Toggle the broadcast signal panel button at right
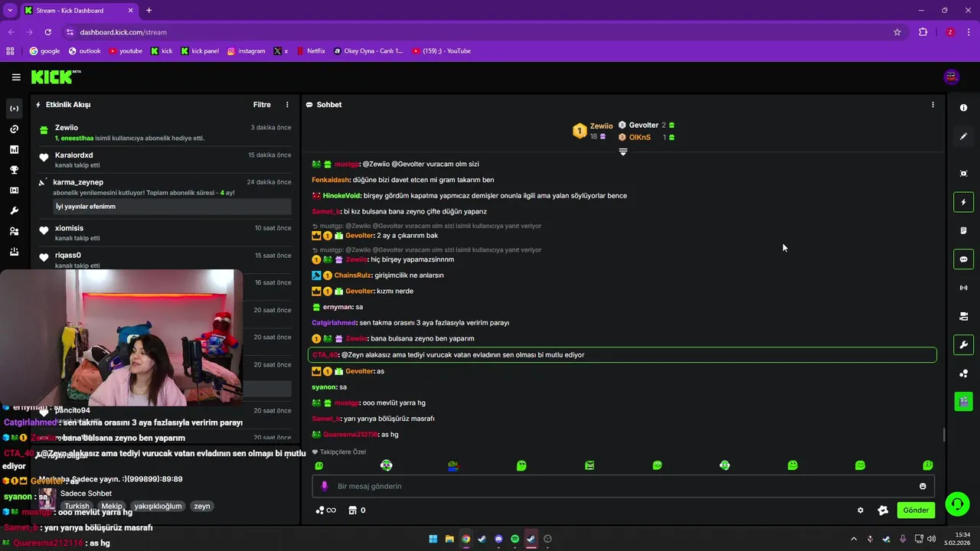 963,288
